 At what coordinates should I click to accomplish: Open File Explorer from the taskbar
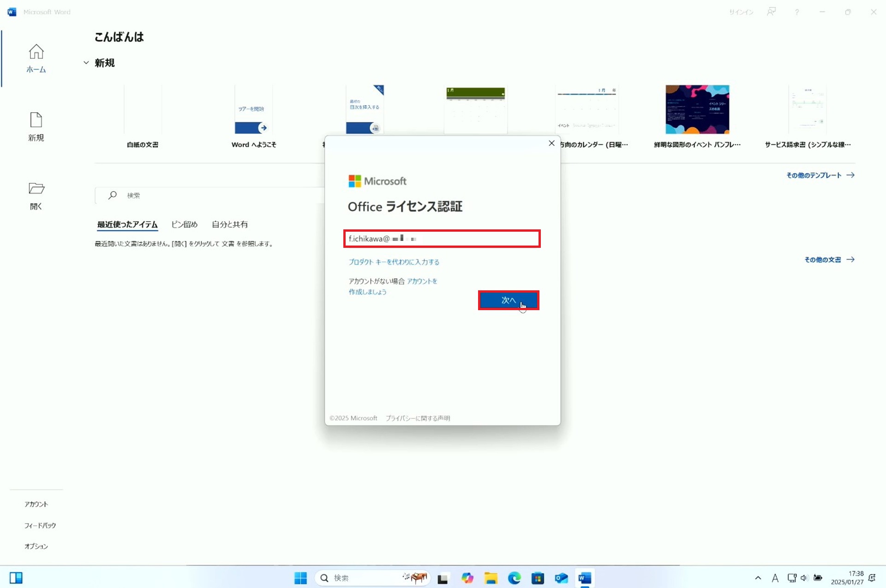pos(491,578)
